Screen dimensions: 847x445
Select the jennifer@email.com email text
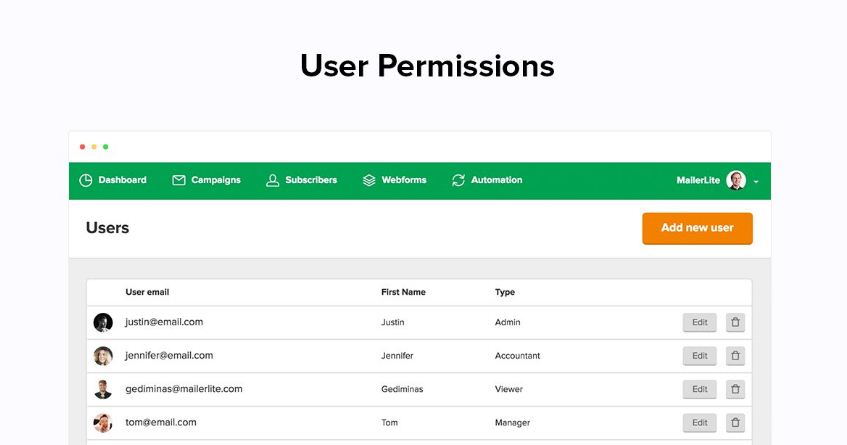(x=169, y=355)
